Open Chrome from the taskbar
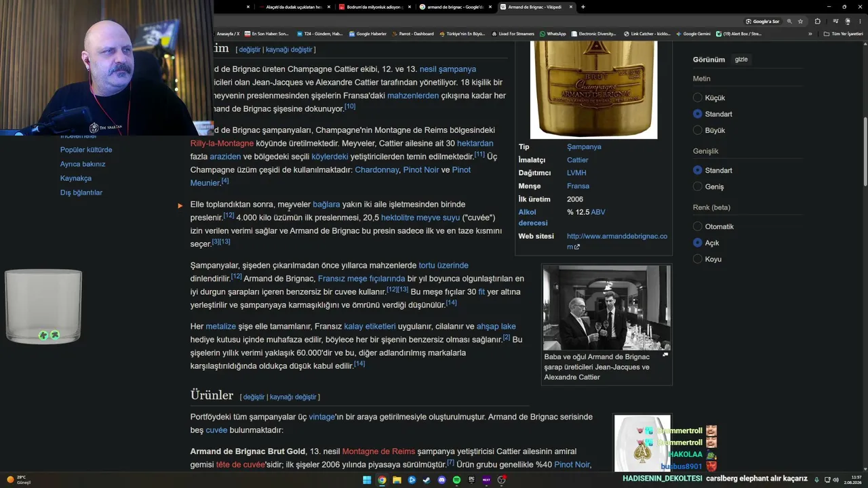The image size is (868, 488). point(382,480)
